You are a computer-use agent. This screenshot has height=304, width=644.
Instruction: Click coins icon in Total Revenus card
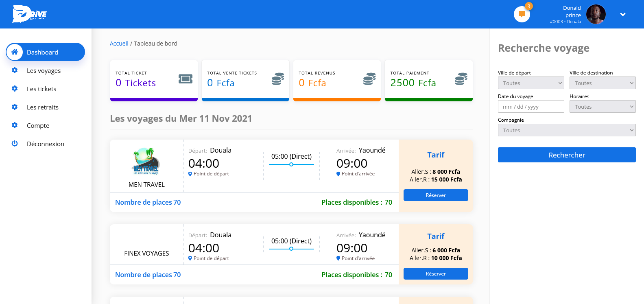(x=369, y=79)
